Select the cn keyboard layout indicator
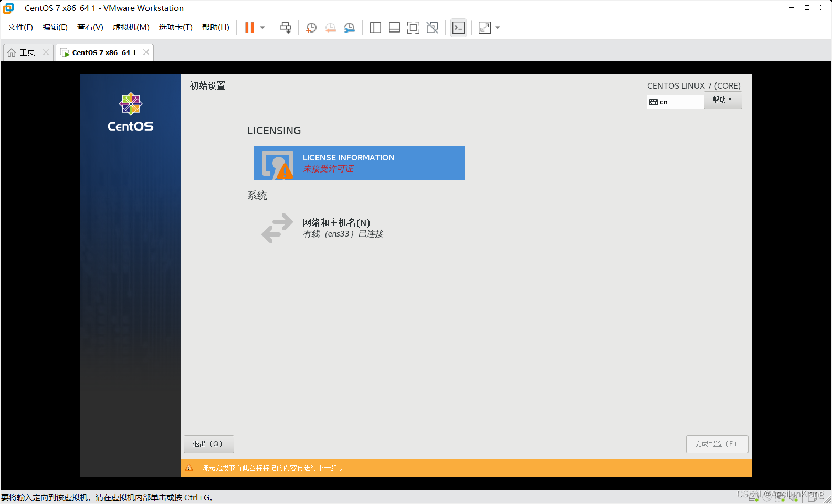 pyautogui.click(x=675, y=102)
